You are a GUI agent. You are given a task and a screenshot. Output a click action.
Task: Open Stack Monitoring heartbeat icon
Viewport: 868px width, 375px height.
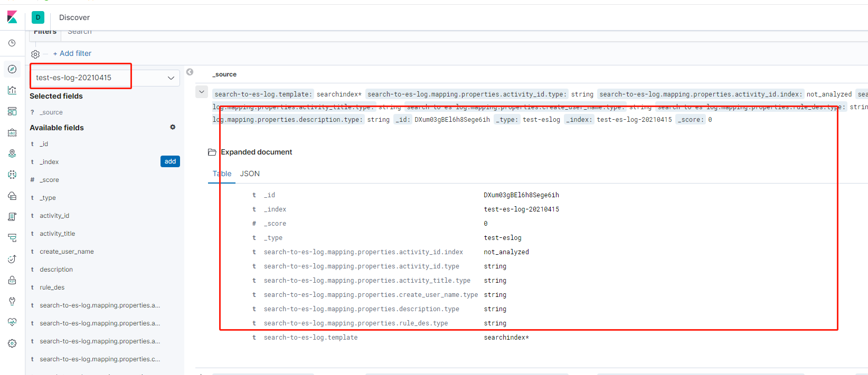click(12, 322)
